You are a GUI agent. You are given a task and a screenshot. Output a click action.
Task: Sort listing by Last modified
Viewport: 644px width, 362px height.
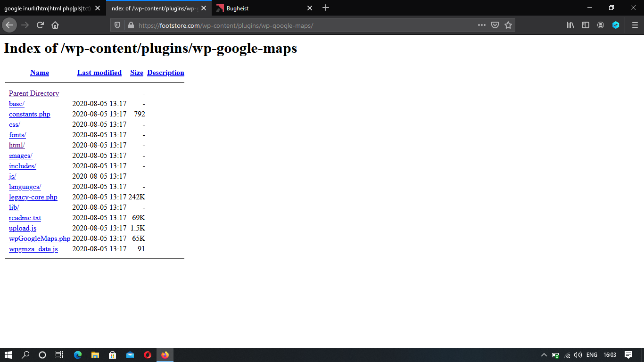coord(99,73)
